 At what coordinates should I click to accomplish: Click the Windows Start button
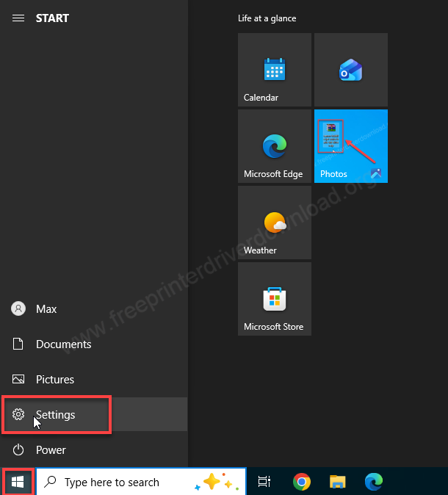coord(18,482)
